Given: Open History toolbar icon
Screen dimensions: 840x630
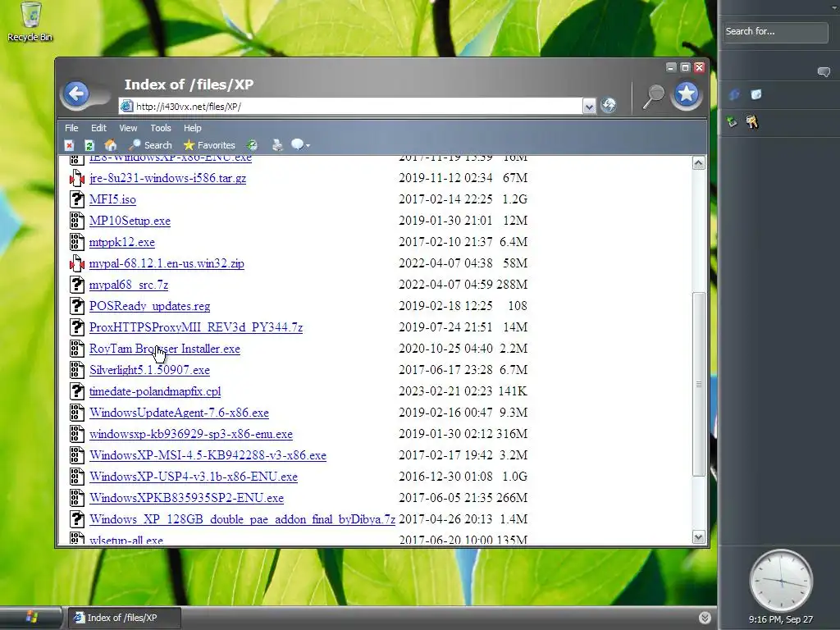Looking at the screenshot, I should pyautogui.click(x=252, y=145).
